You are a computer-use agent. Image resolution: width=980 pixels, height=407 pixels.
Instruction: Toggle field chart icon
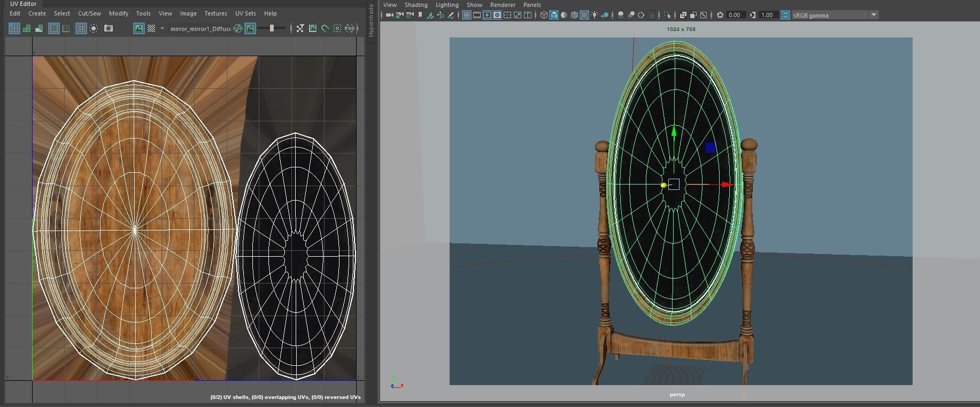507,15
